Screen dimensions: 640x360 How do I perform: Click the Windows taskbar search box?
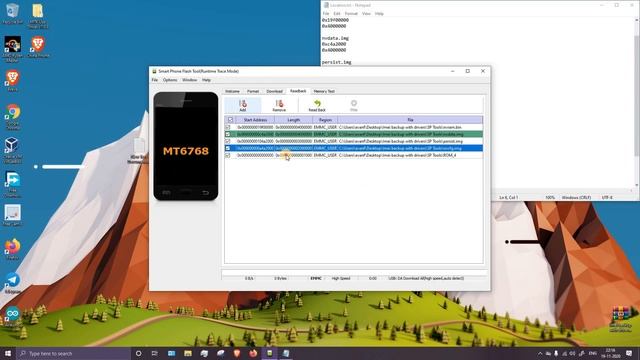tap(73, 353)
